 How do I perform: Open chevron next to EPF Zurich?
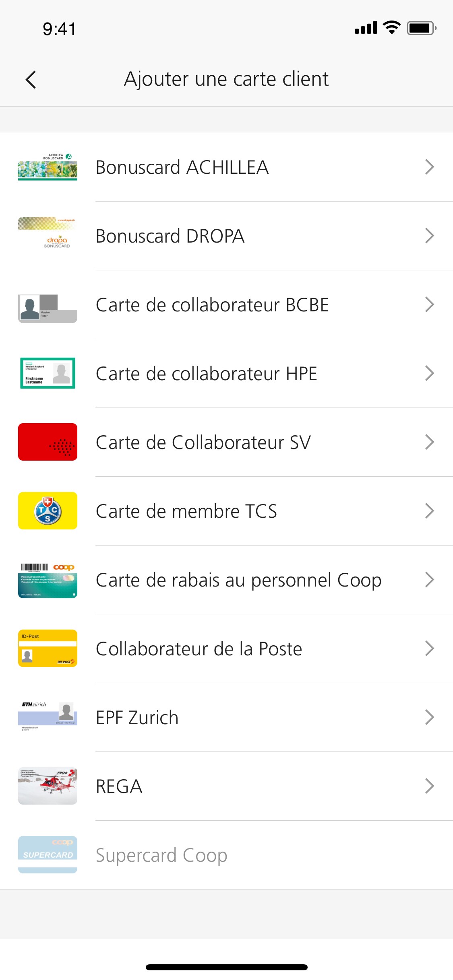pos(429,717)
